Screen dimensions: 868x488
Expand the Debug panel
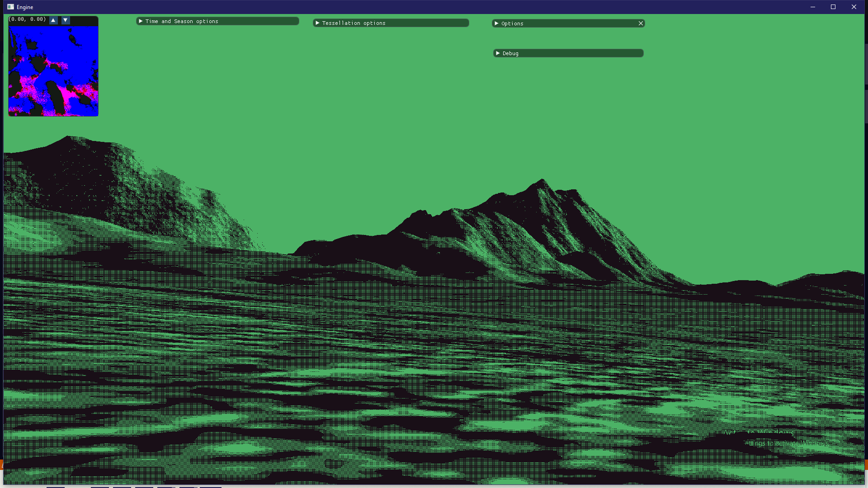click(498, 53)
